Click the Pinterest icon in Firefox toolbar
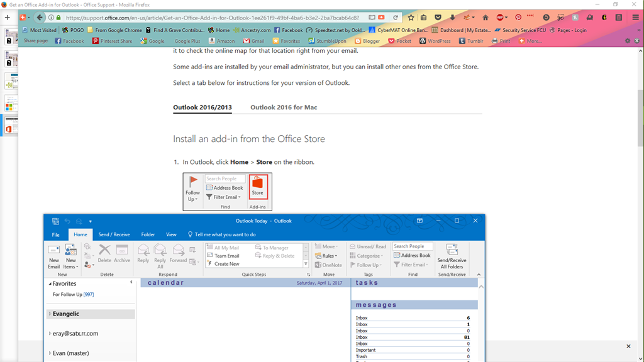644x362 pixels. (x=518, y=18)
